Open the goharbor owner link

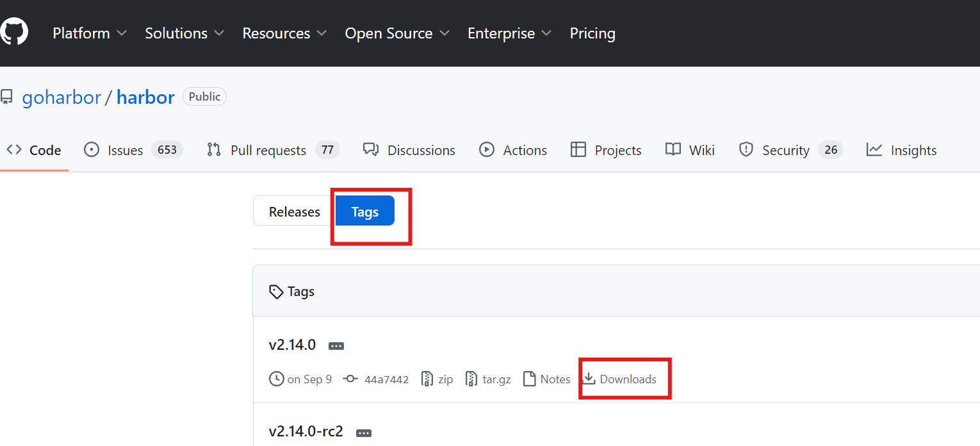click(x=61, y=97)
